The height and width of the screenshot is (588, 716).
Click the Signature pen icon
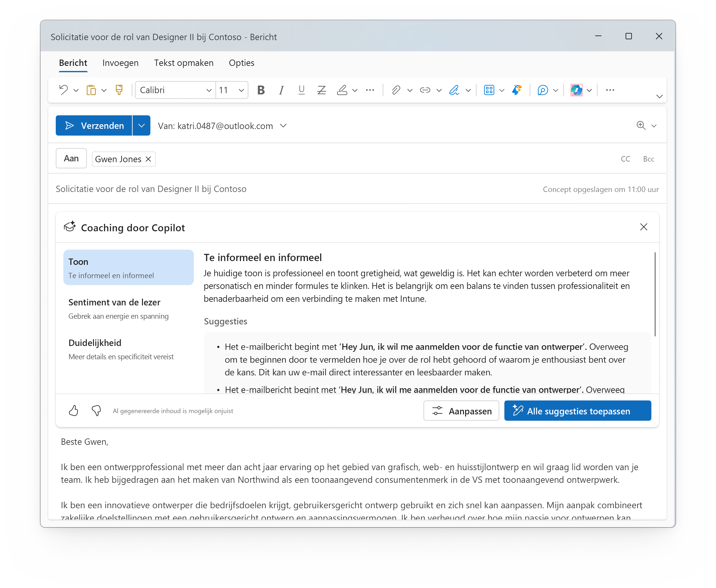[x=454, y=90]
